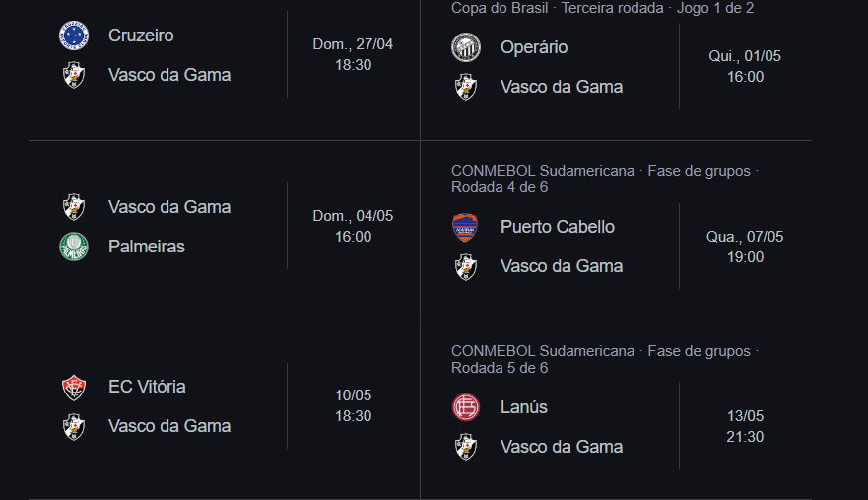This screenshot has height=500, width=868.
Task: Click the Lanús team name
Action: [x=524, y=407]
